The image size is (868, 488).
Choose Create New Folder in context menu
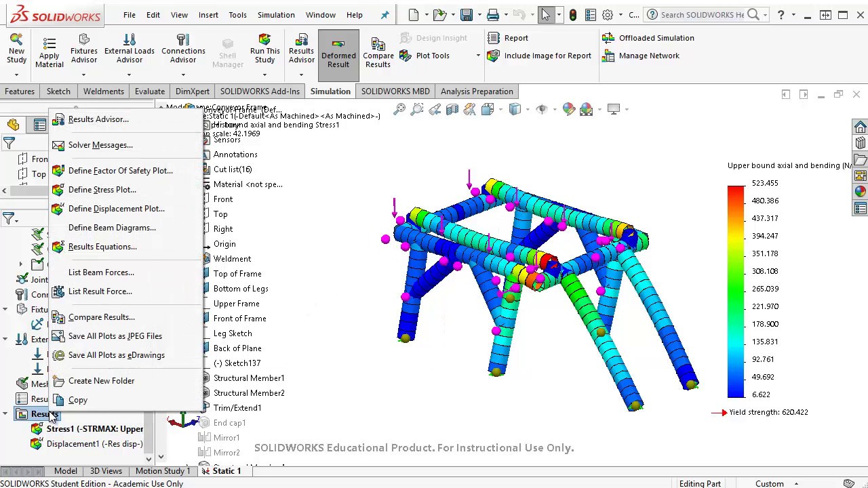(x=101, y=381)
